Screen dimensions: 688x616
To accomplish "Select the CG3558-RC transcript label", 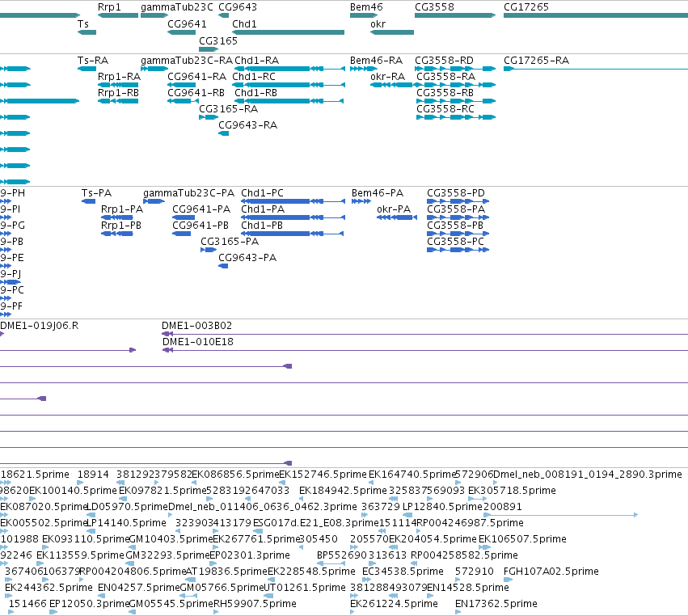I will pyautogui.click(x=445, y=109).
